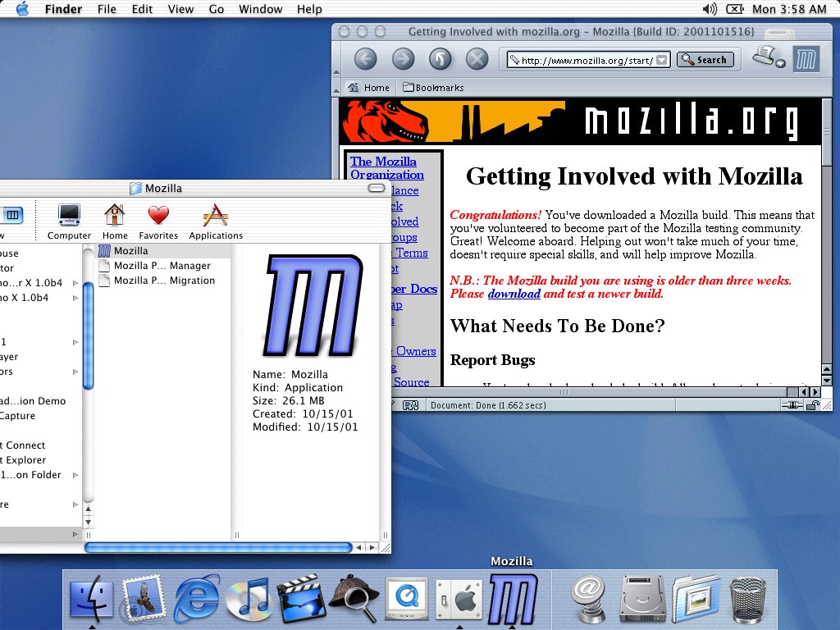Open the Go menu
Screen dimensions: 840x630
[217, 9]
